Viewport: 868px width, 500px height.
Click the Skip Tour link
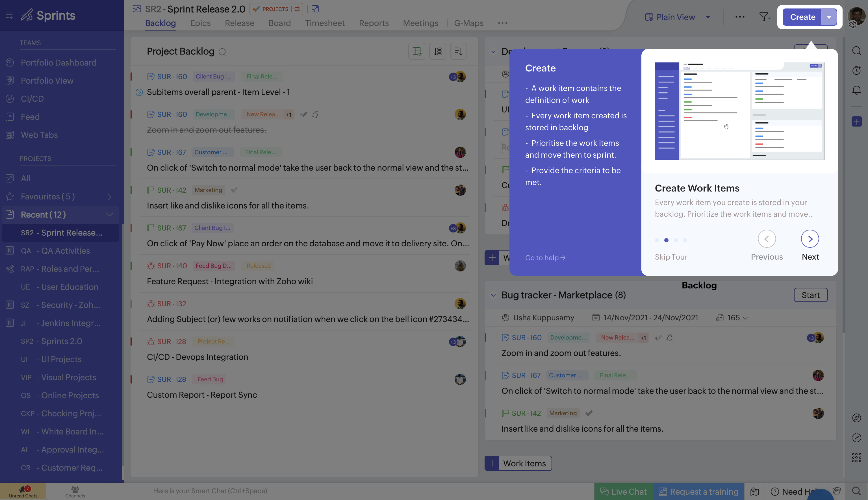670,257
